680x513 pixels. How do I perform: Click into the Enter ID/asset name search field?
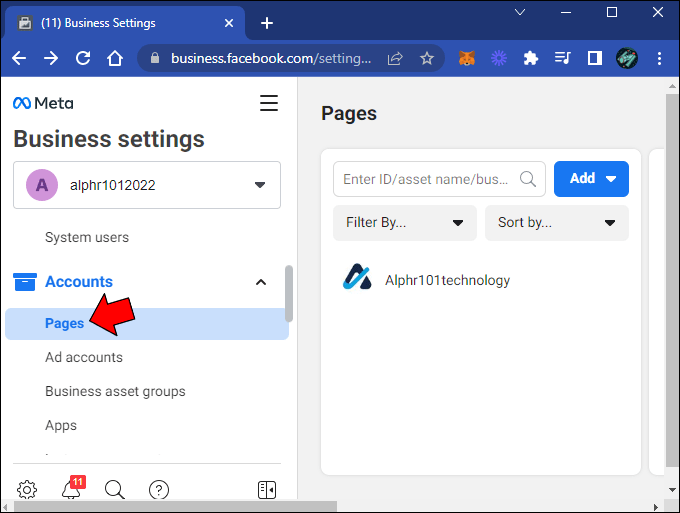click(x=439, y=179)
